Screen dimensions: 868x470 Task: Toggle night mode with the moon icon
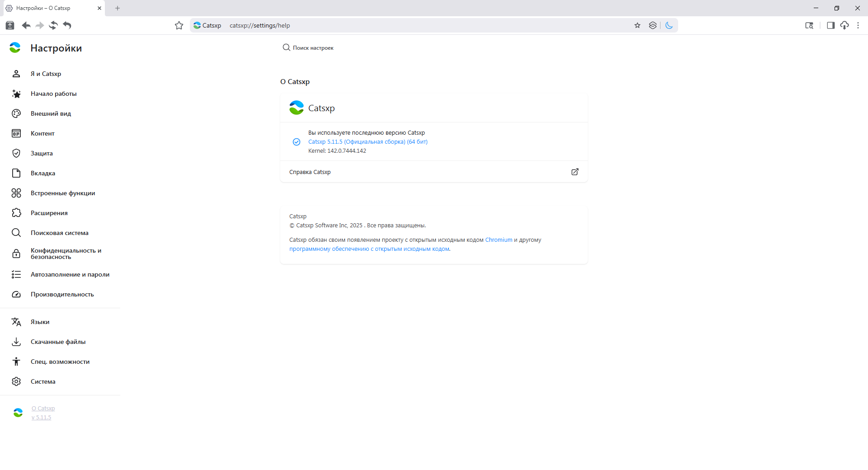click(669, 25)
